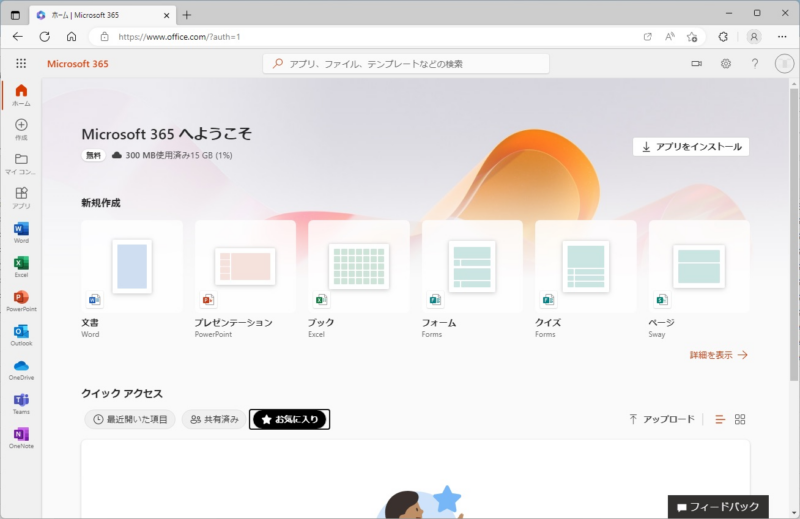Select the 最近開いた項目 filter

tap(130, 419)
